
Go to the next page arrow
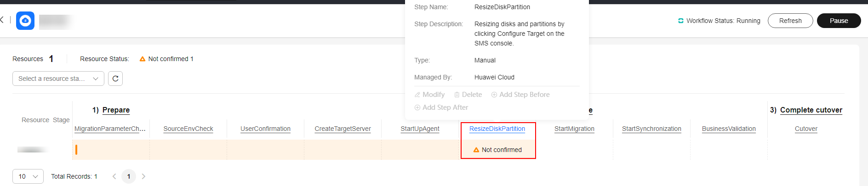(x=143, y=176)
